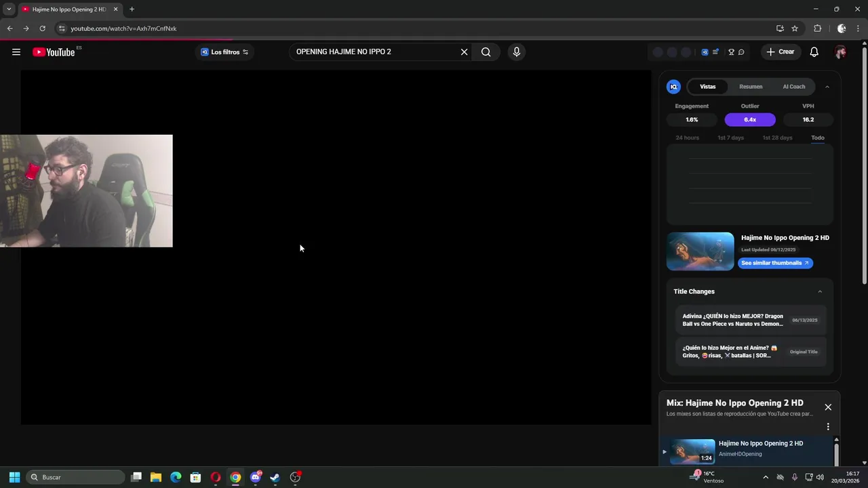
Task: Click the Outlier 6.4x pill
Action: point(750,119)
